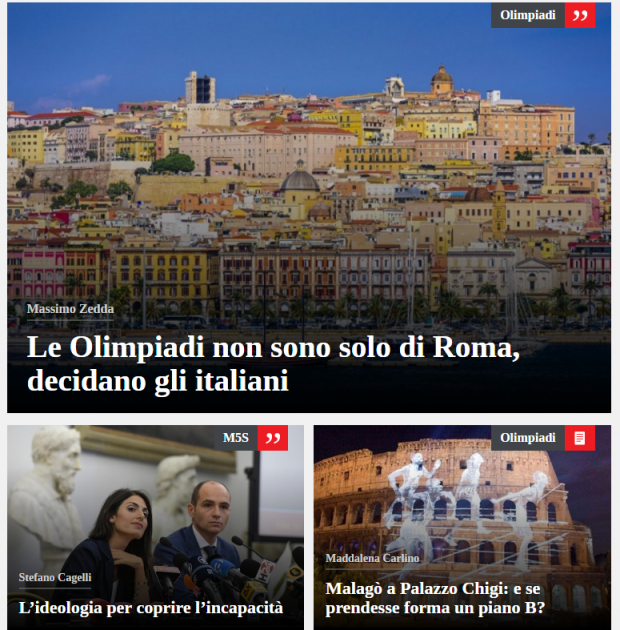Open author Massimo Zedda's page

coord(70,309)
